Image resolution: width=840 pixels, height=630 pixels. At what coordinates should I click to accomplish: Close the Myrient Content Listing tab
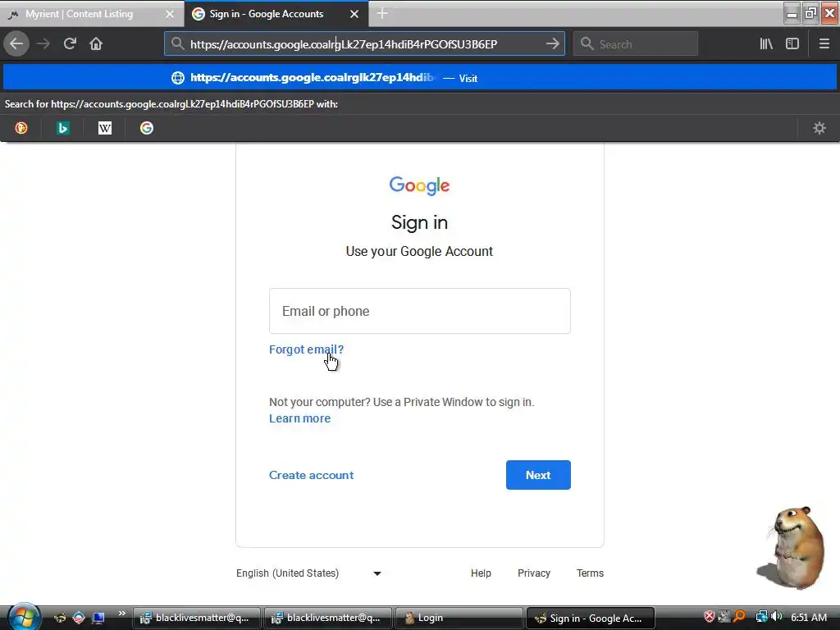(169, 14)
